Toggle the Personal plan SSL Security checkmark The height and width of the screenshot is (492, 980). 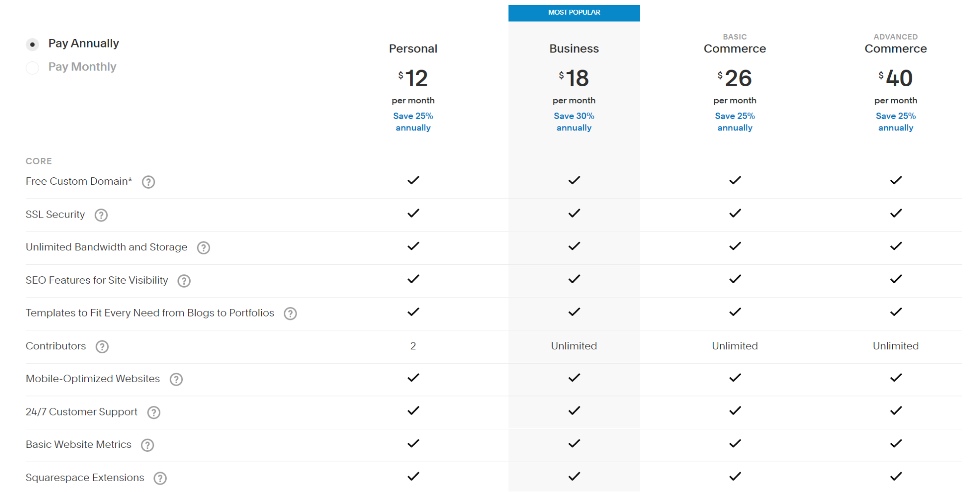point(413,214)
